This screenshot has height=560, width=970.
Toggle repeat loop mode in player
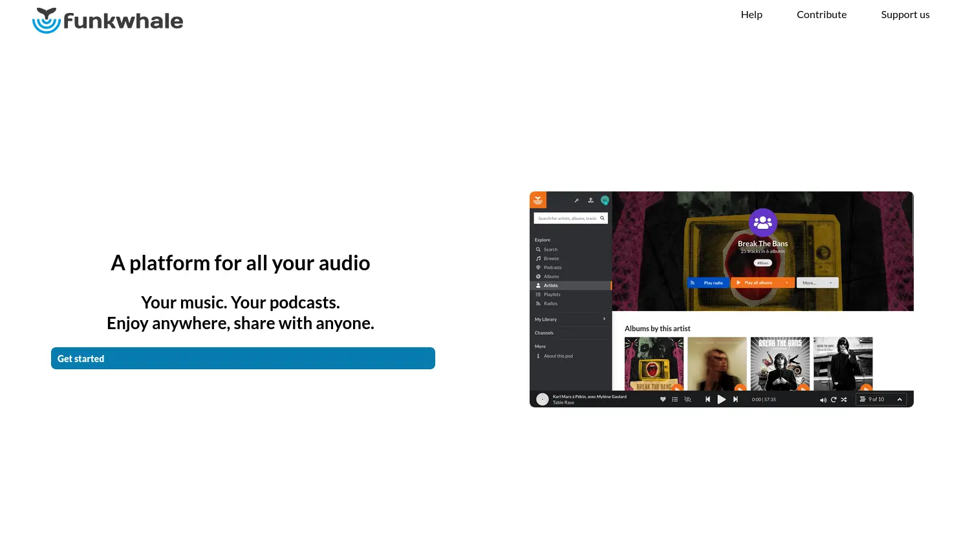[x=834, y=400]
